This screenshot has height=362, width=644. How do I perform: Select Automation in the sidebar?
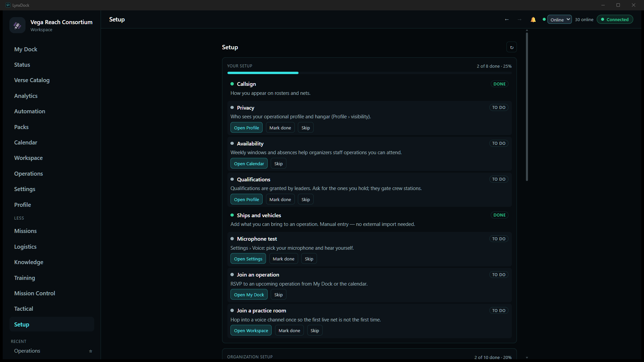click(52, 111)
